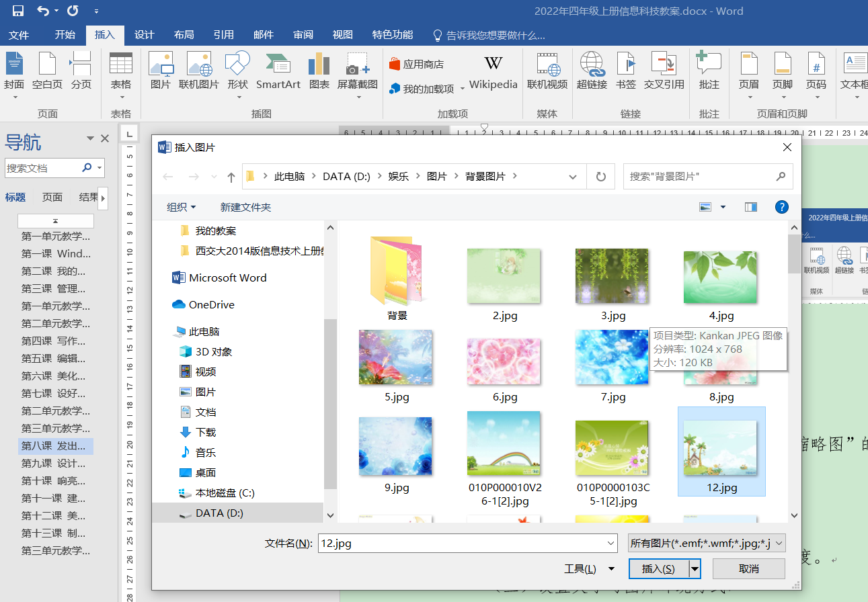Click the SmartArt icon in ribbon
The image size is (868, 602).
tap(278, 71)
